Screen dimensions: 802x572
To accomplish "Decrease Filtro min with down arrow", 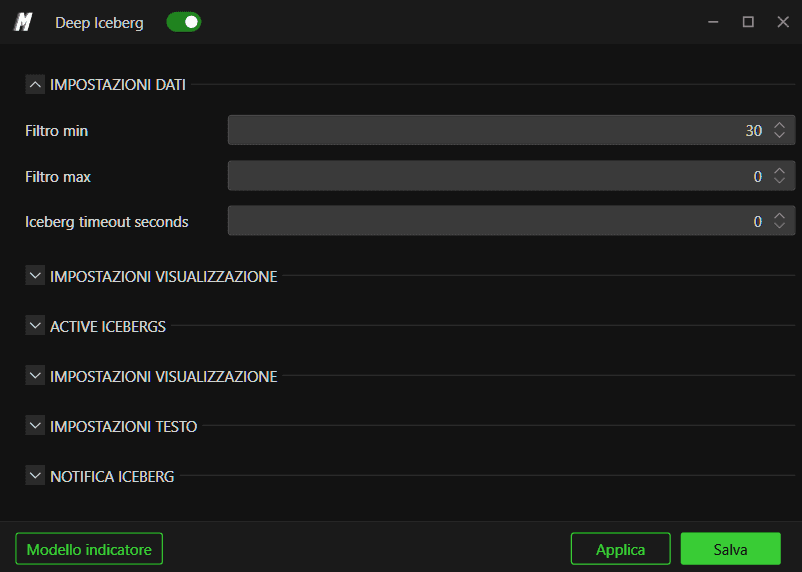I will pyautogui.click(x=779, y=135).
